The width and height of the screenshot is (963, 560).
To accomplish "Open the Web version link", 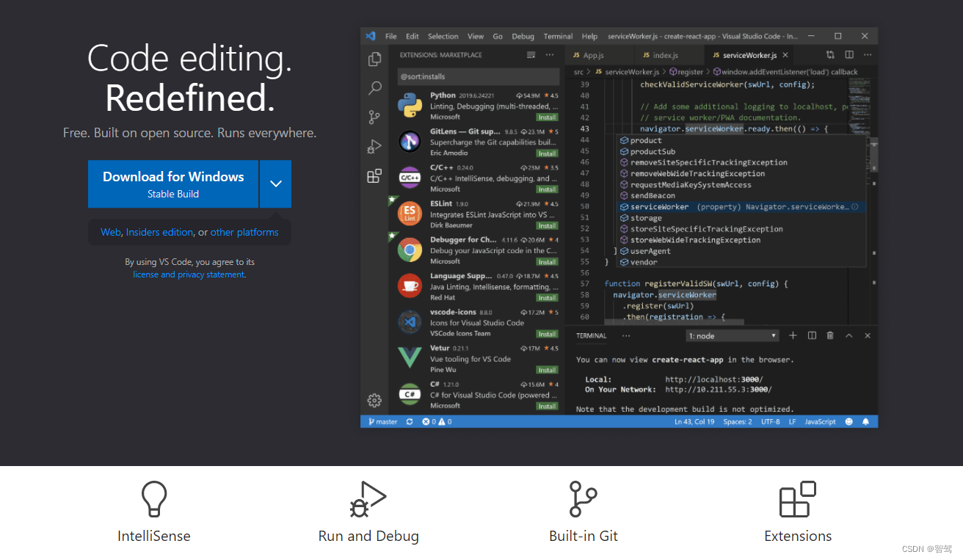I will [x=111, y=232].
